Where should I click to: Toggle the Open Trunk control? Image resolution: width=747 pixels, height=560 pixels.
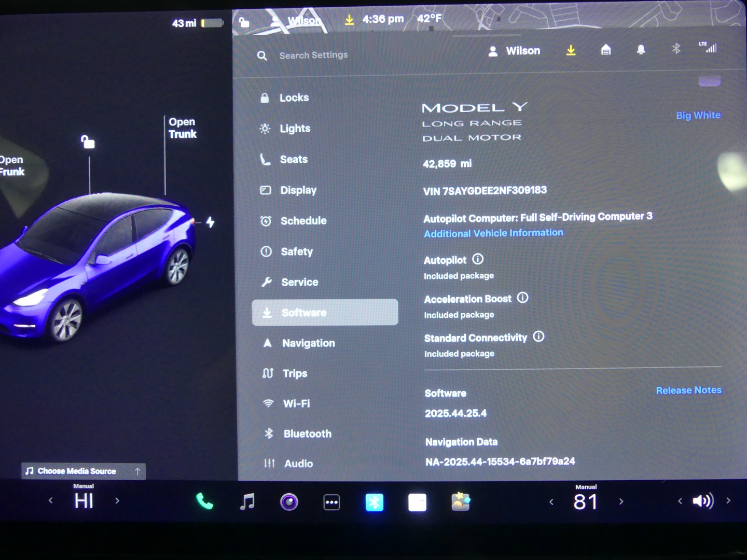pos(182,128)
